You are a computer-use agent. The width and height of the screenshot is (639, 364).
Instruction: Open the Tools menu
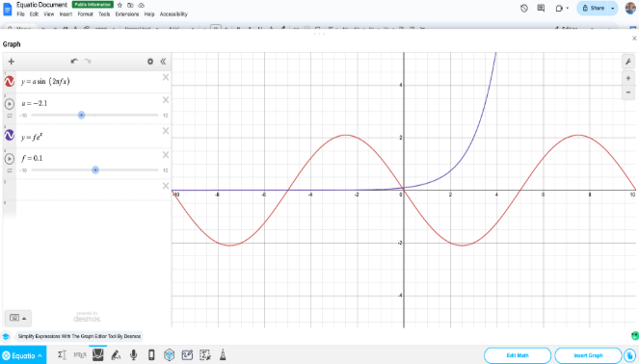click(x=104, y=14)
